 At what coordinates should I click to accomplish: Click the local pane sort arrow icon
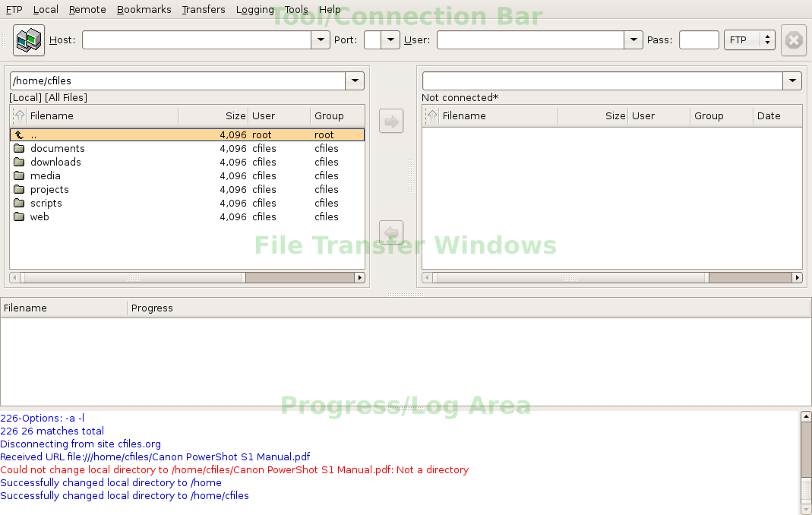(x=19, y=115)
